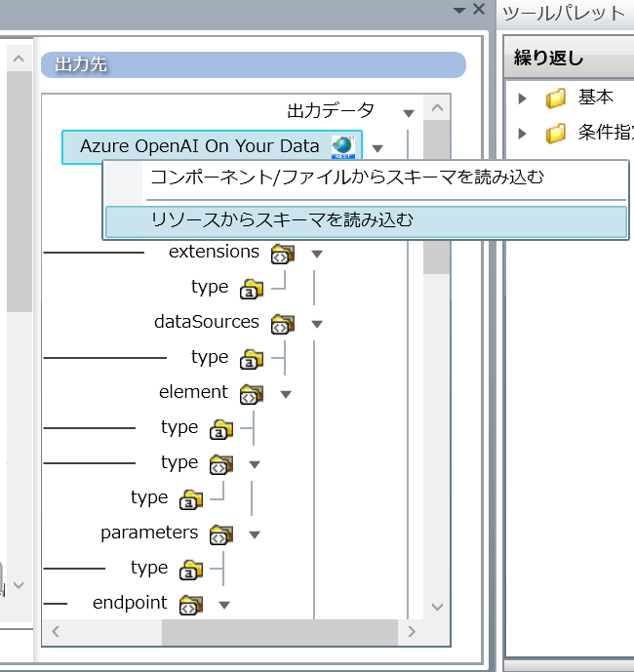Screen dimensions: 634x672
Task: Choose 'コンポーネント/ファイルからスキーマを読み込む' menu entry
Action: pyautogui.click(x=367, y=178)
